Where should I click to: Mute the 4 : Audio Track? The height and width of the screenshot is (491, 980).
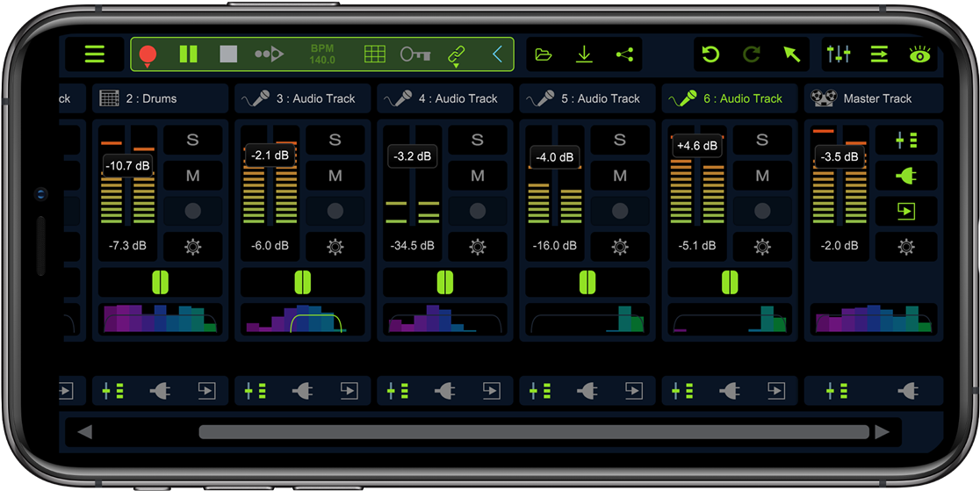pyautogui.click(x=478, y=176)
